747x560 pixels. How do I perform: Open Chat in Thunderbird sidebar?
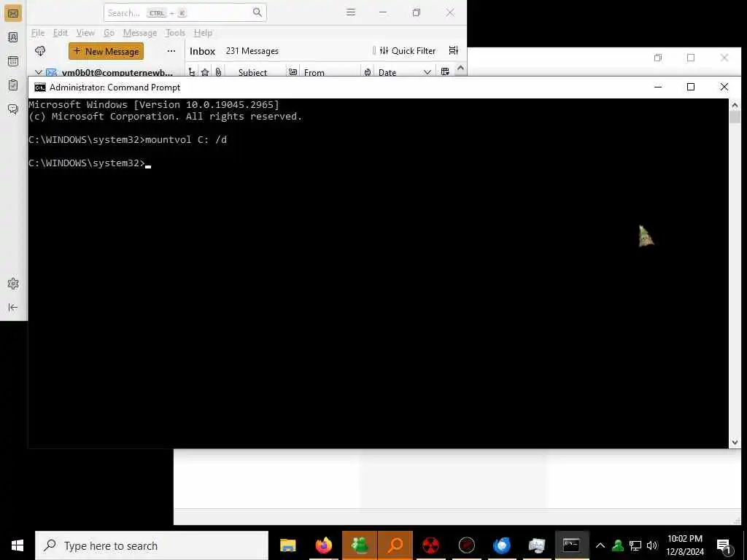(x=13, y=109)
